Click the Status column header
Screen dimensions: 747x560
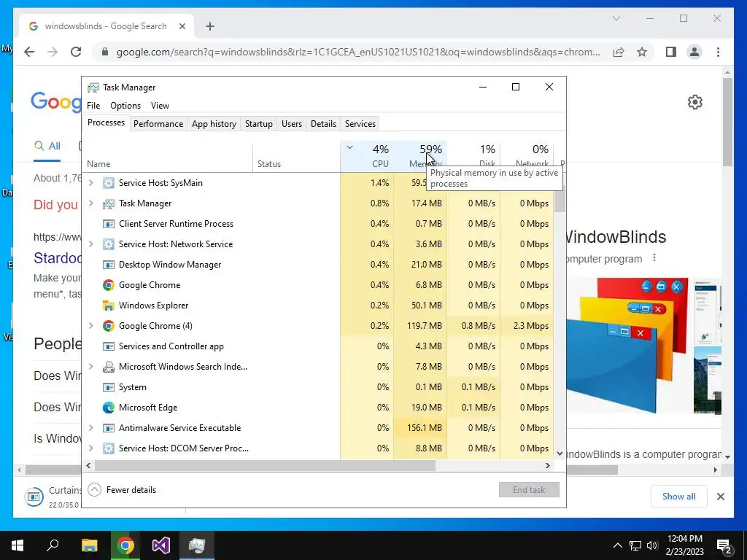click(296, 156)
